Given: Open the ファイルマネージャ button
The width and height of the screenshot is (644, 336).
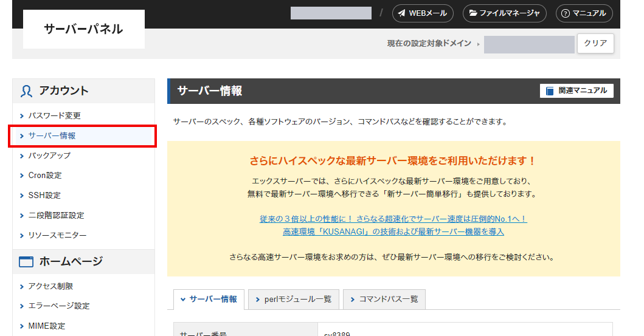Looking at the screenshot, I should click(504, 13).
